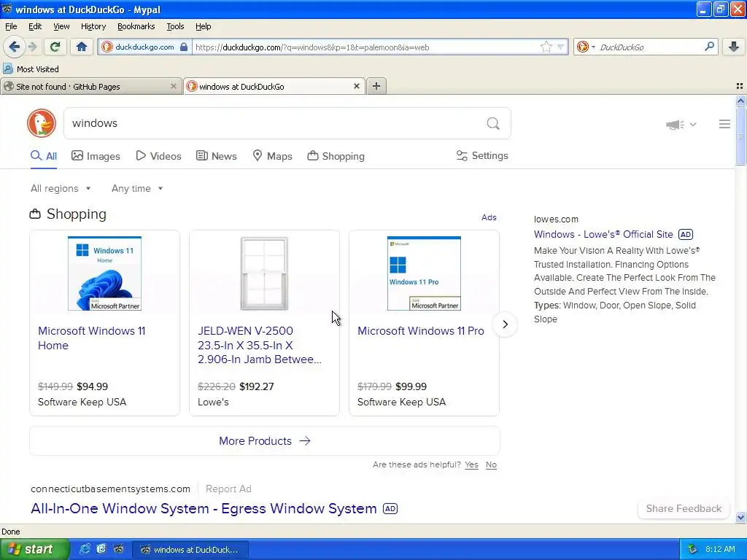
Task: Open the DuckDuckGo hamburger menu
Action: pyautogui.click(x=724, y=124)
